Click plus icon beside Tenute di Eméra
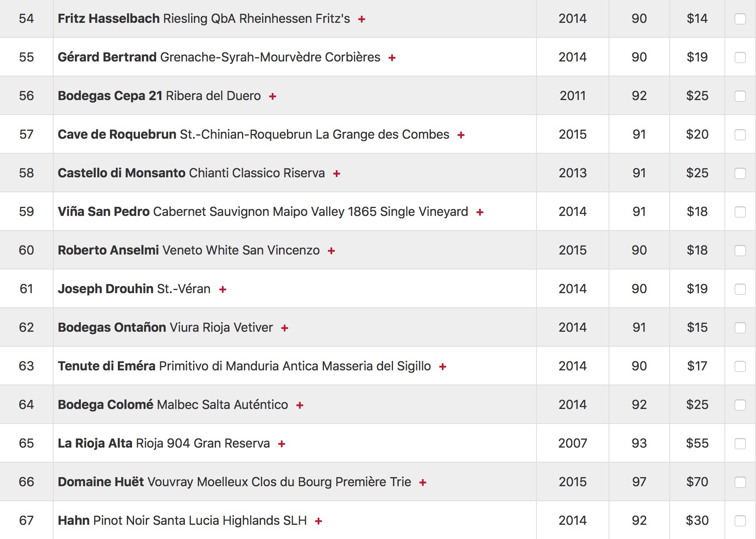Image resolution: width=756 pixels, height=539 pixels. pos(443,366)
